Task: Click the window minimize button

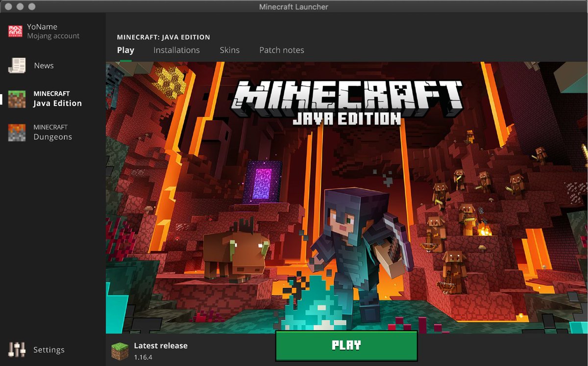Action: pyautogui.click(x=21, y=7)
